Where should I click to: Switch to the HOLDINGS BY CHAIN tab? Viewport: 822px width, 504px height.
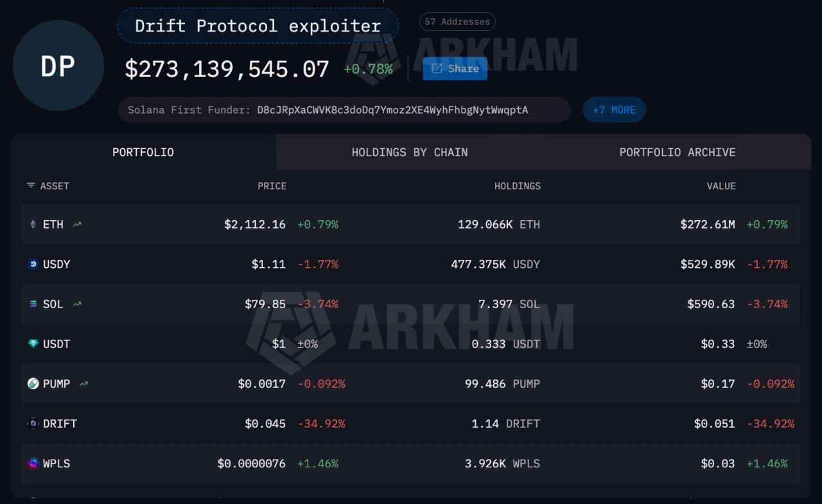click(410, 152)
